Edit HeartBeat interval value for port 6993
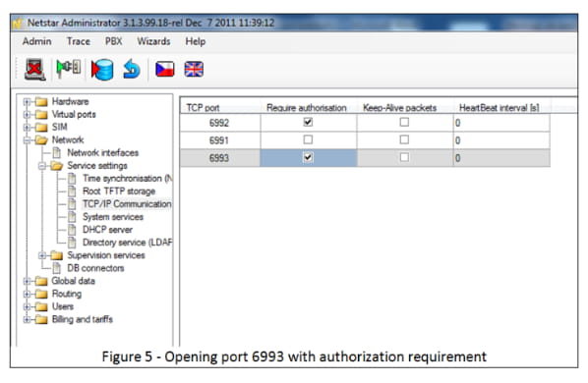The height and width of the screenshot is (383, 588). click(x=501, y=157)
